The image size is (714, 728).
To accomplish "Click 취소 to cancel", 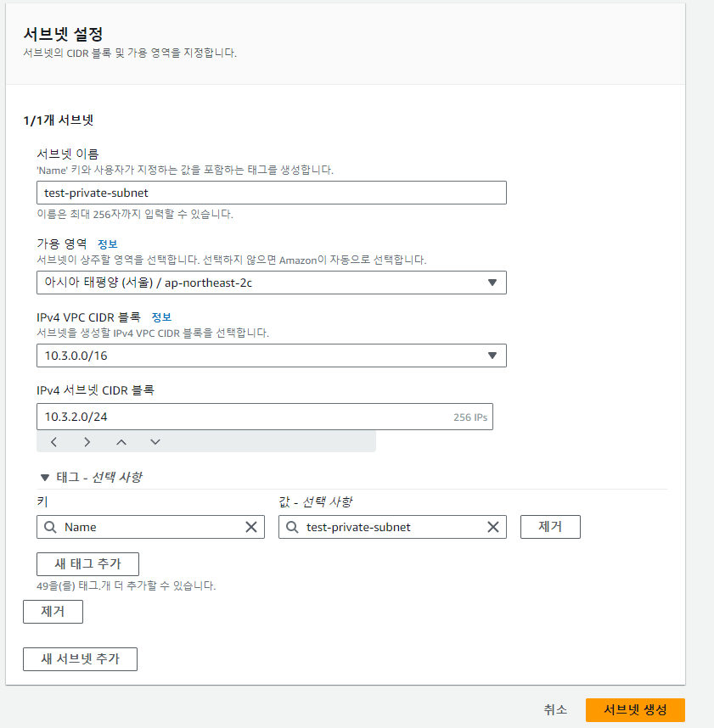I will click(555, 710).
